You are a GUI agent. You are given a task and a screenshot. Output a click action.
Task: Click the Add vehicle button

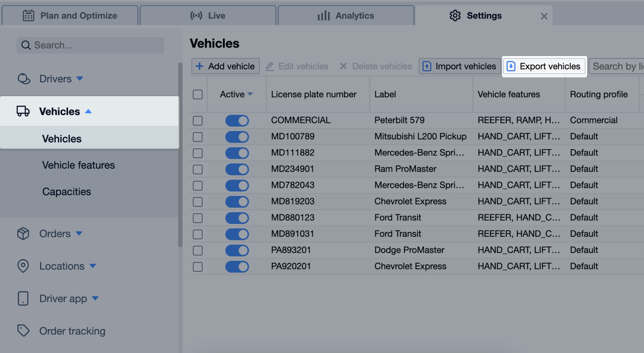pos(225,66)
